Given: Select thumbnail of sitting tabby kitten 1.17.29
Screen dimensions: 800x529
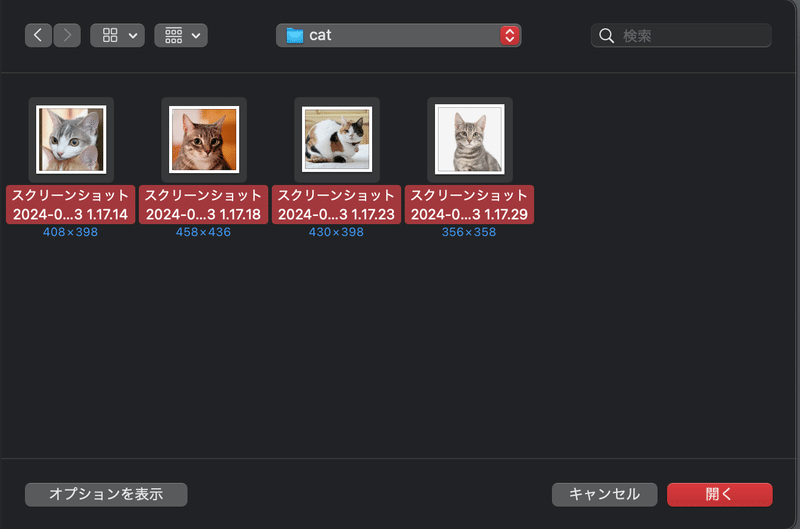Looking at the screenshot, I should tap(470, 139).
